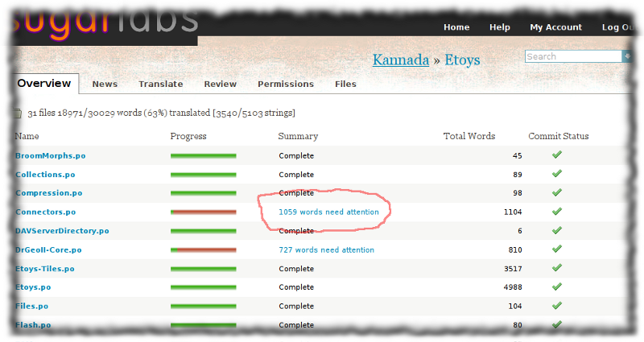Screen dimensions: 644x342
Task: Sort by the Total Words column header
Action: tap(469, 136)
